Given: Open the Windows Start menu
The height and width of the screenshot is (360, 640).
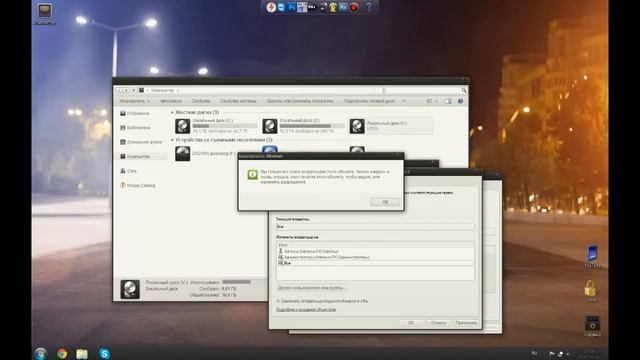Looking at the screenshot, I should [40, 353].
